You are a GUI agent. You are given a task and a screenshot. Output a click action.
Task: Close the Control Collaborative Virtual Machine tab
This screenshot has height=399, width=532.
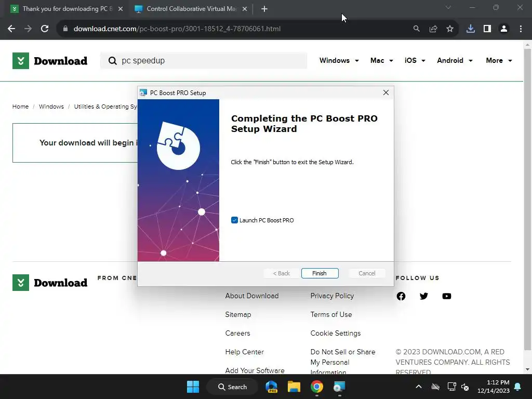[x=245, y=9]
